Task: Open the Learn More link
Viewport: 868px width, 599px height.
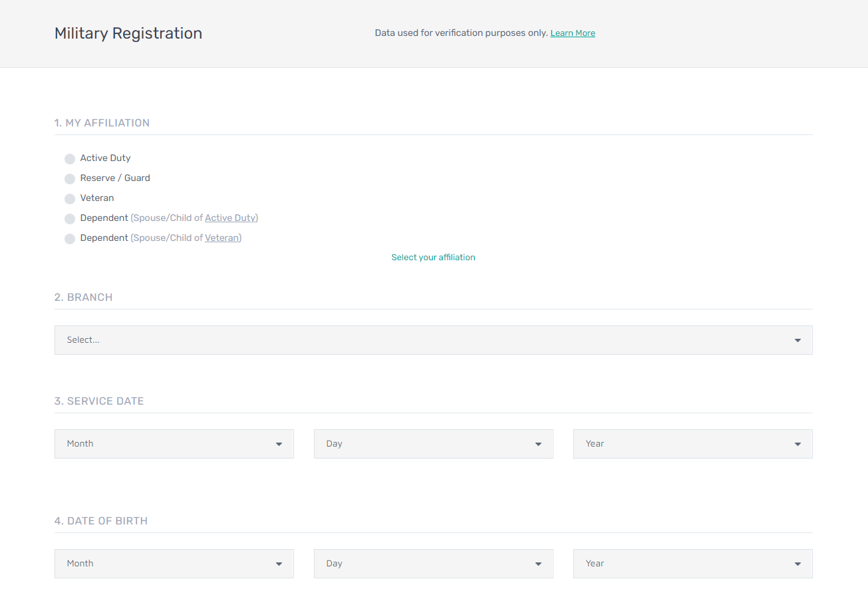Action: point(572,33)
